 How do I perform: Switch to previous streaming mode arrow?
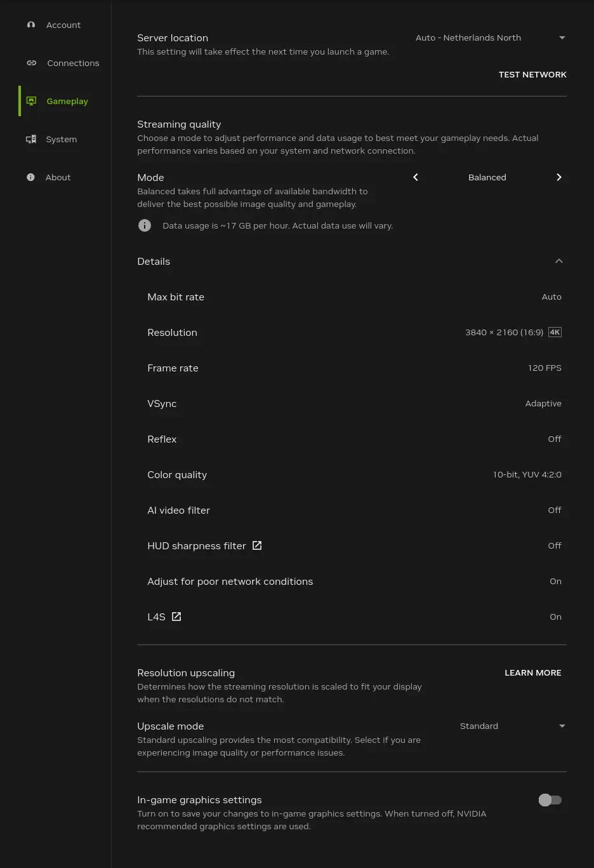pyautogui.click(x=416, y=177)
